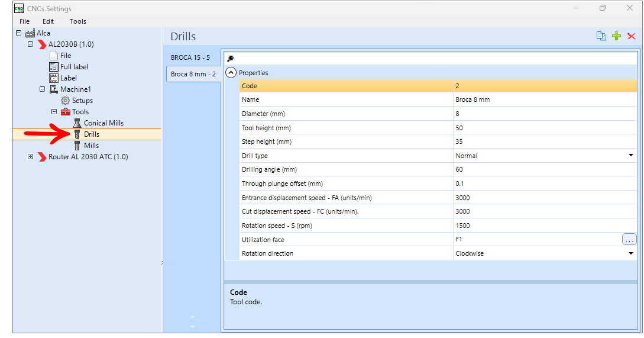Viewport: 644px width, 338px height.
Task: Edit the Diameter (mm) value 8
Action: click(545, 114)
